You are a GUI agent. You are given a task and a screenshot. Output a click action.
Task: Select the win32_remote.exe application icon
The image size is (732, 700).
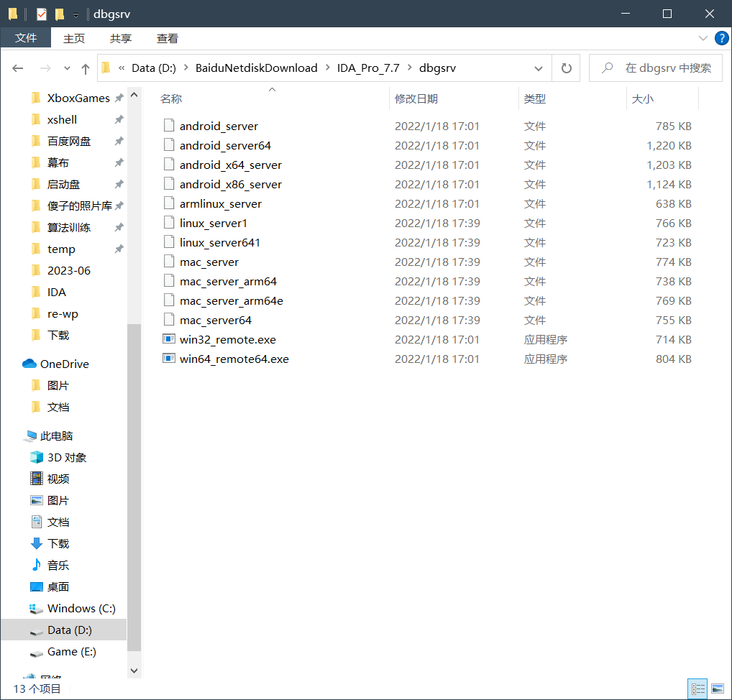pos(168,339)
